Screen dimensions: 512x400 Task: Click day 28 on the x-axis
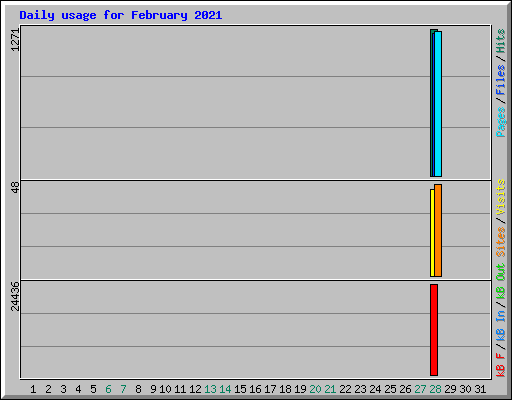tap(435, 389)
